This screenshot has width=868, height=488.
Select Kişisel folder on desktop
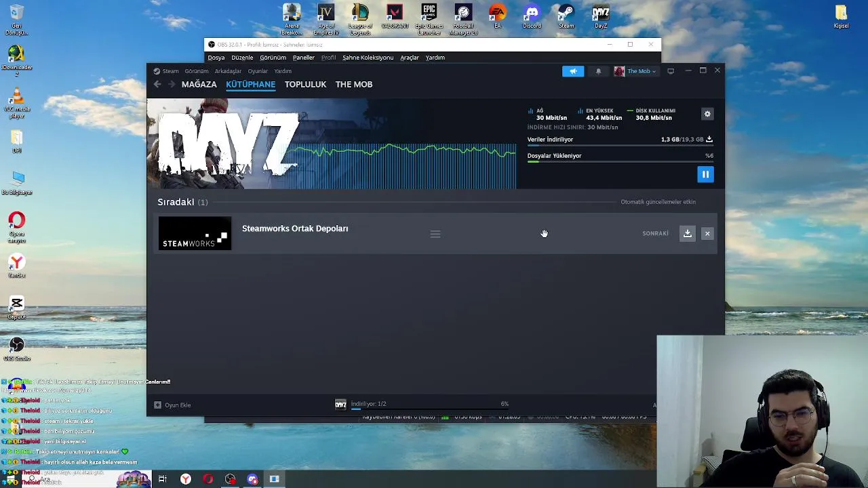tap(841, 18)
